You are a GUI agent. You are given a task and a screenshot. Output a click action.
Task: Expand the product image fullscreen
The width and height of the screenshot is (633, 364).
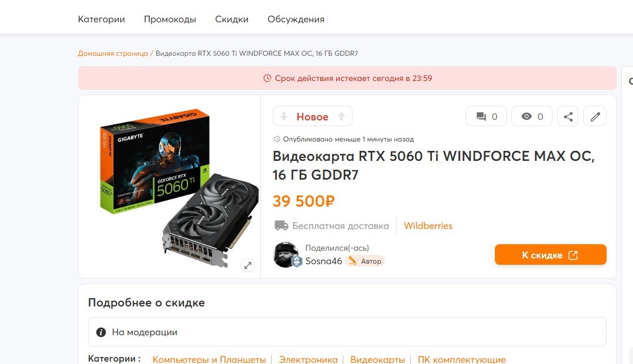(x=247, y=265)
